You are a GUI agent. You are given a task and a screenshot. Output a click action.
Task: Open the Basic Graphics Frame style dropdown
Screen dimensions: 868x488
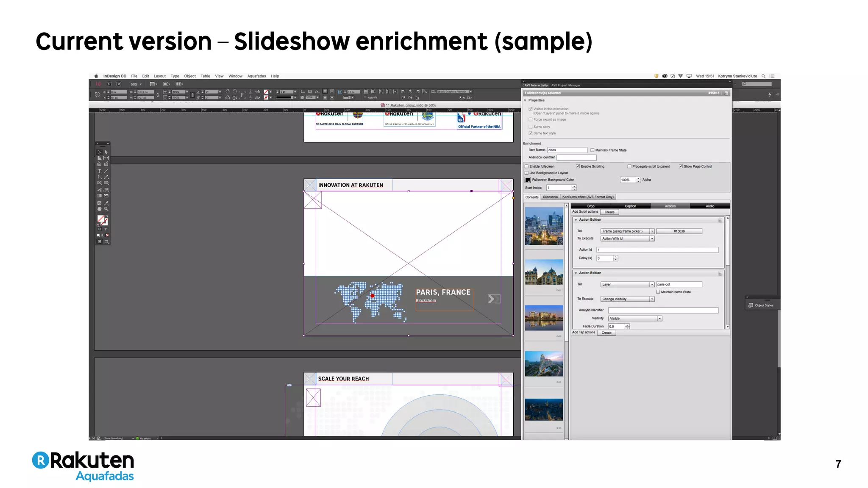454,91
